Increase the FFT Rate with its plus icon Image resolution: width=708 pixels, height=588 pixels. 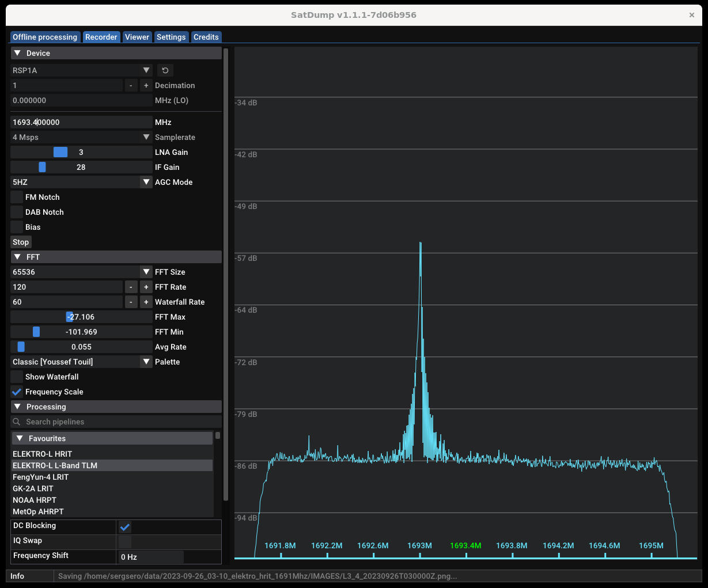tap(146, 286)
